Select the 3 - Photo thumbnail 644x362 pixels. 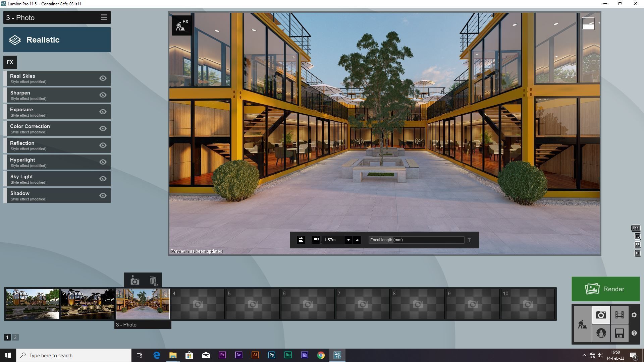pos(143,304)
